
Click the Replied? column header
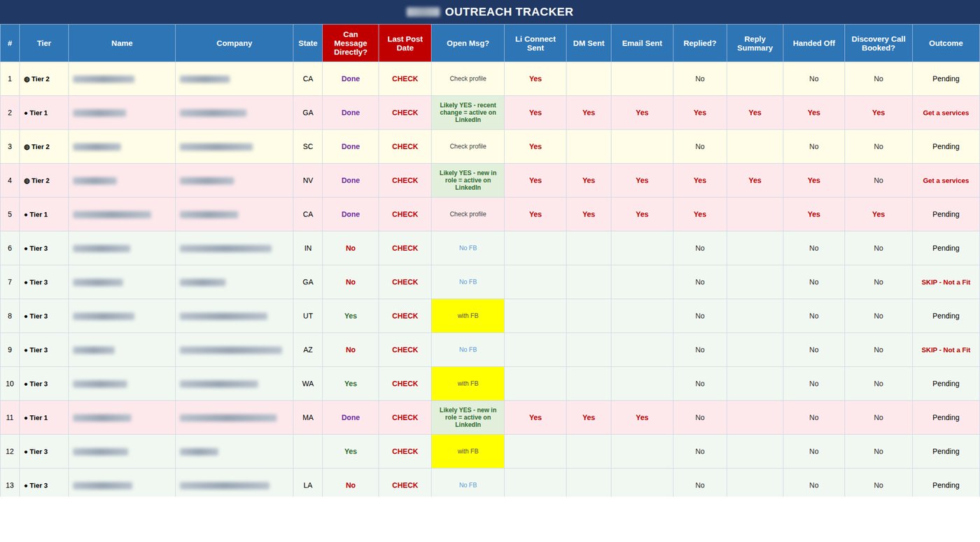700,43
